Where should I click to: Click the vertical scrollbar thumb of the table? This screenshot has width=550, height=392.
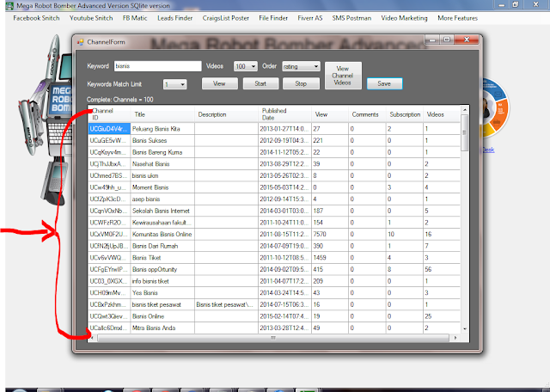click(x=464, y=132)
